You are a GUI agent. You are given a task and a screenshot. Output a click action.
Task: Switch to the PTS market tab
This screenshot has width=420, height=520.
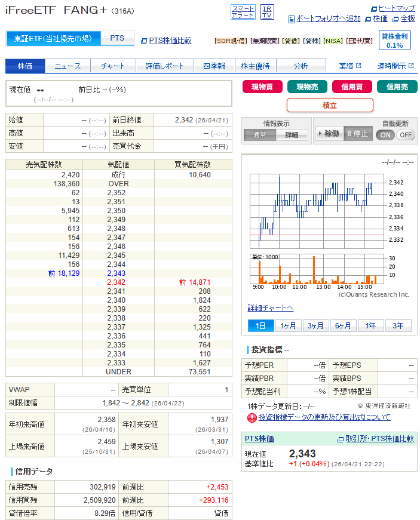[117, 38]
